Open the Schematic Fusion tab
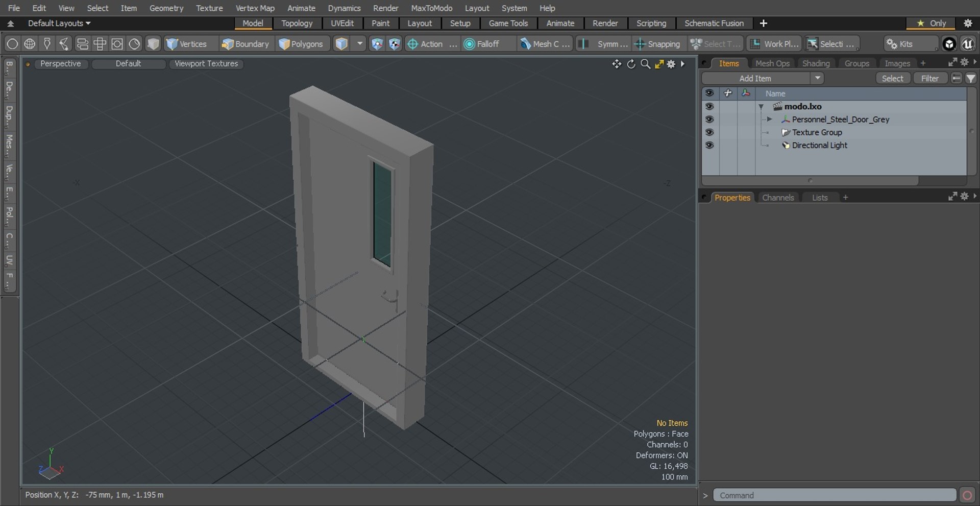This screenshot has height=506, width=980. pos(714,23)
